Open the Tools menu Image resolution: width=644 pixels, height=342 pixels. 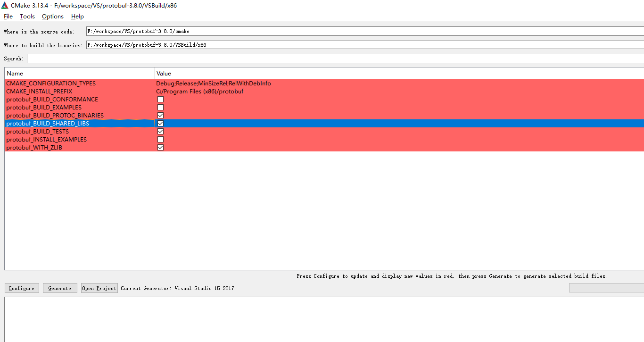pyautogui.click(x=27, y=17)
